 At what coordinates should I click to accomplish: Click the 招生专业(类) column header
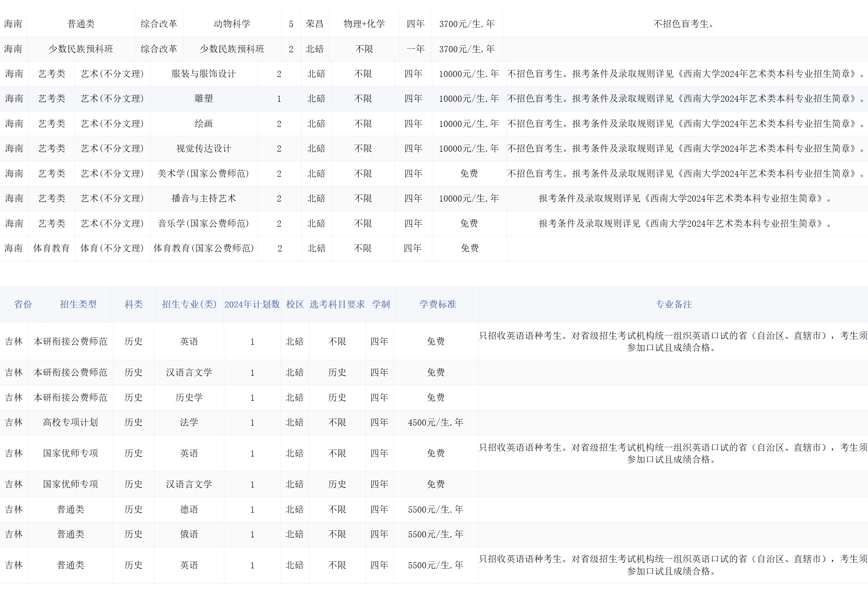click(189, 304)
